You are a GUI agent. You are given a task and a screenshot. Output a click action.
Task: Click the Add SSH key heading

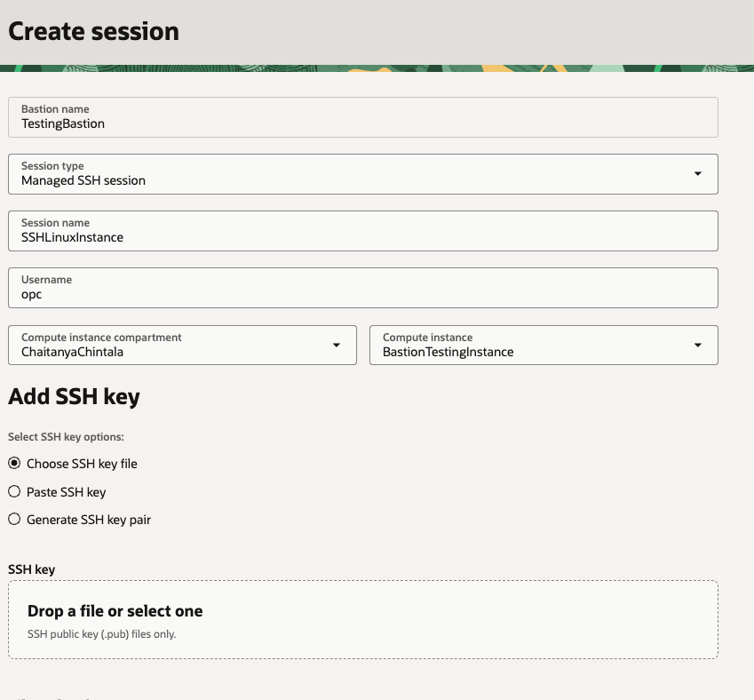click(x=74, y=396)
